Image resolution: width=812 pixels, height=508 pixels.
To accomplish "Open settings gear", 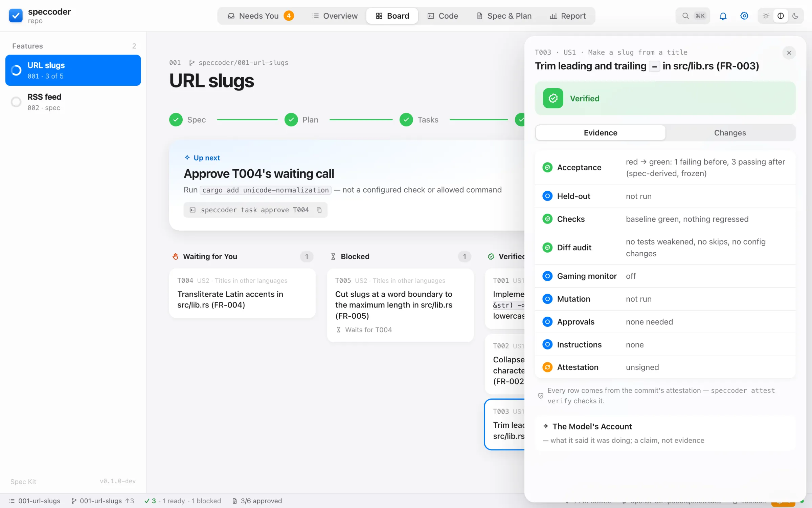I will (744, 16).
